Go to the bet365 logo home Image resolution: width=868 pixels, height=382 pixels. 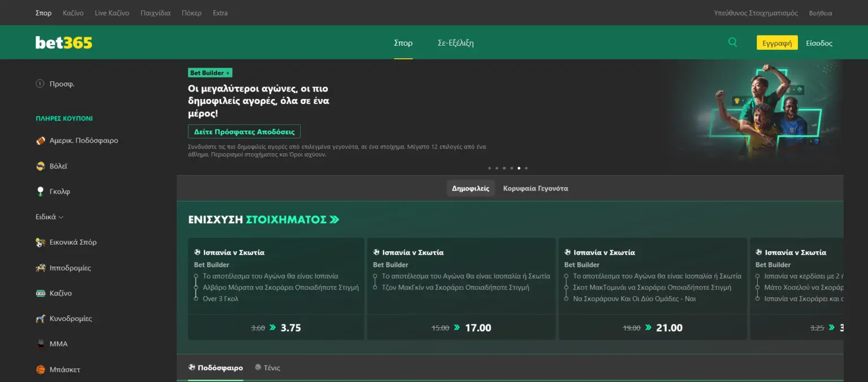pos(64,42)
